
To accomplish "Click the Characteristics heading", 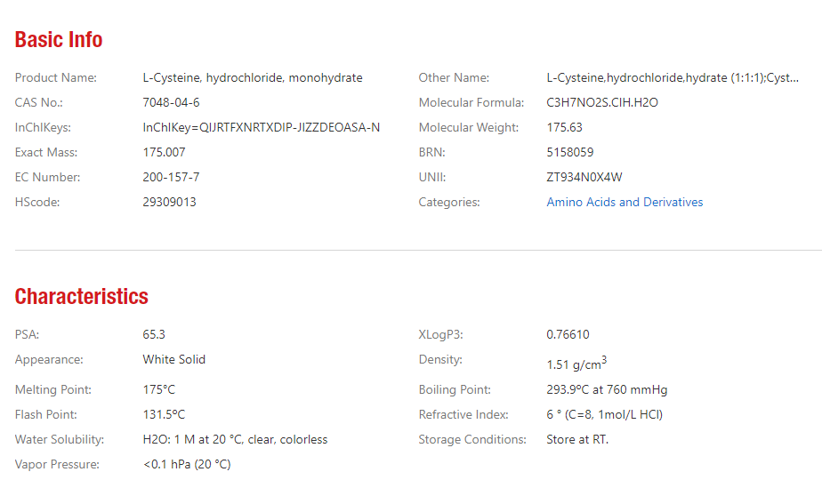I will tap(81, 297).
